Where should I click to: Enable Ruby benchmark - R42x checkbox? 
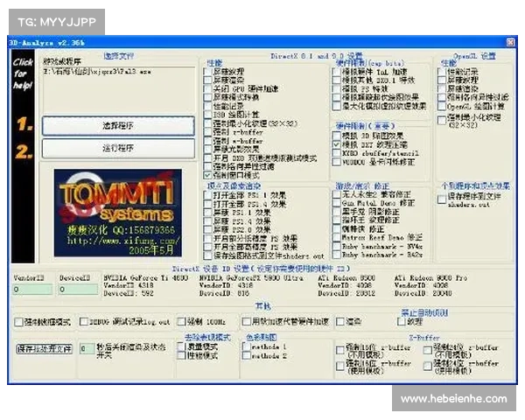tap(338, 253)
